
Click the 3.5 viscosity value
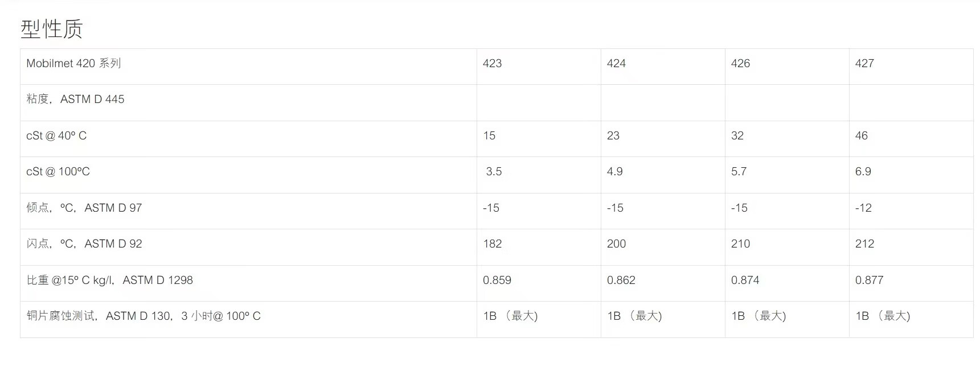[494, 171]
